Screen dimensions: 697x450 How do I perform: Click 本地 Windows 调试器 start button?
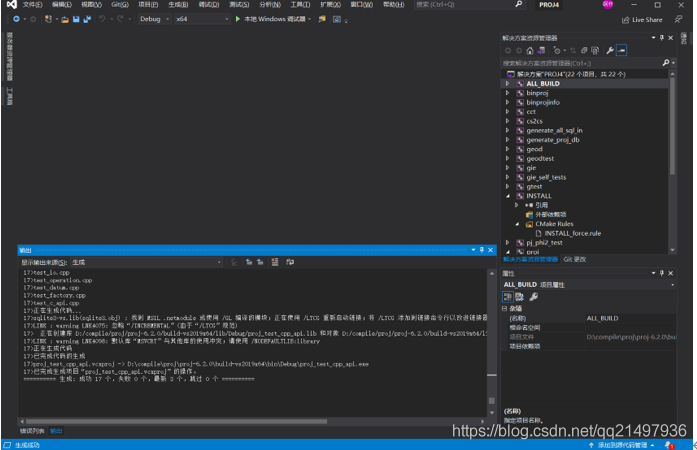(x=271, y=19)
